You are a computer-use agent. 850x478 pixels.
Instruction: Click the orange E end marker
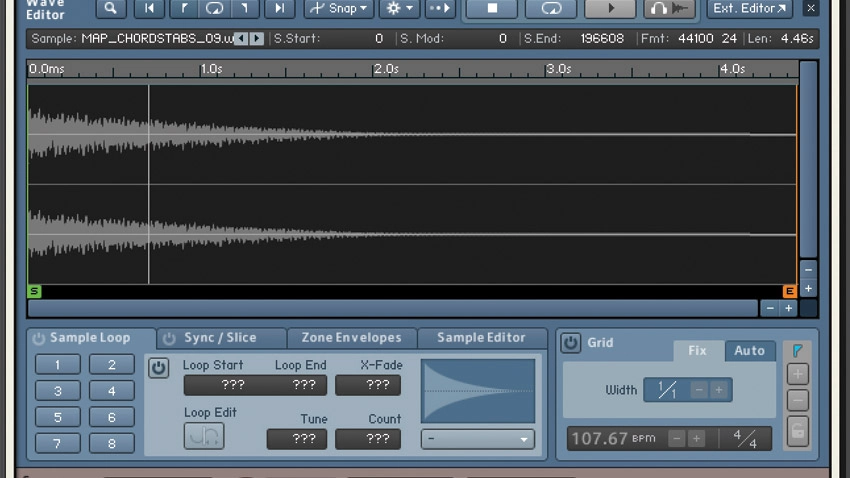pos(790,292)
